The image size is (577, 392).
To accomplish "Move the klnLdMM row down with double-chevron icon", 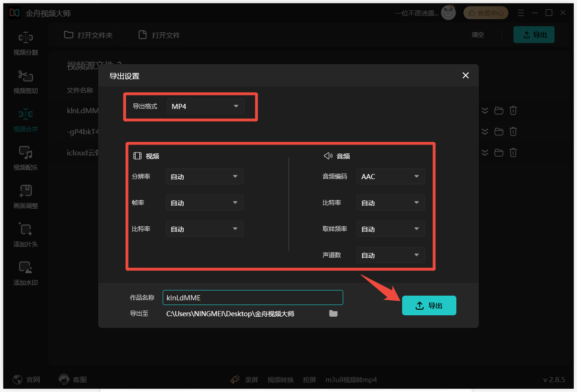I will coord(485,111).
